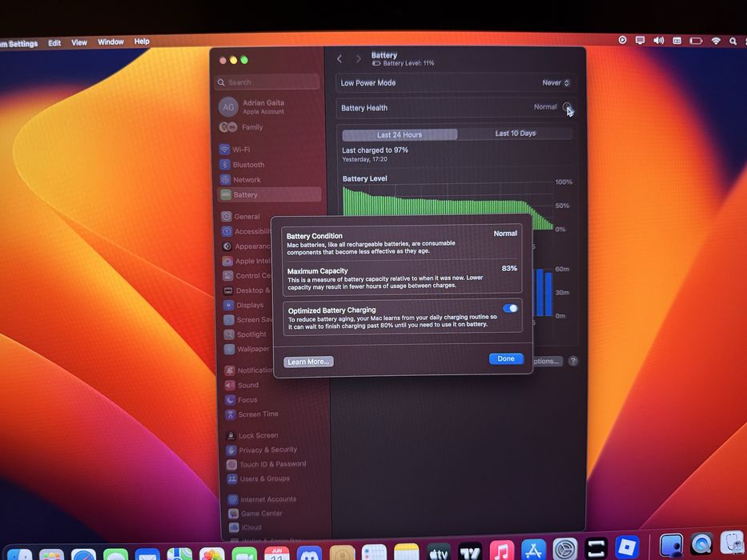Open Wallpaper settings in the sidebar
747x560 pixels.
(x=247, y=349)
